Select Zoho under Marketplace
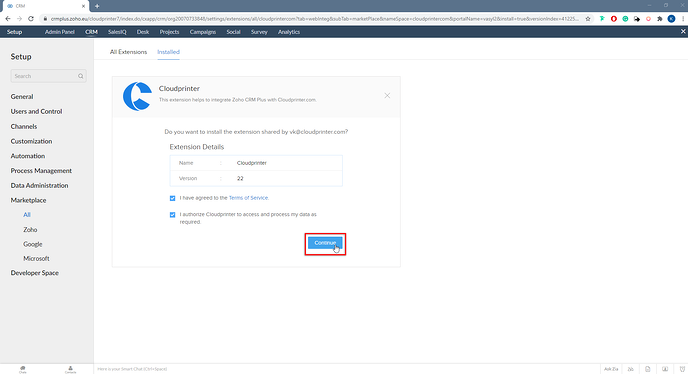This screenshot has height=374, width=688. [30, 230]
